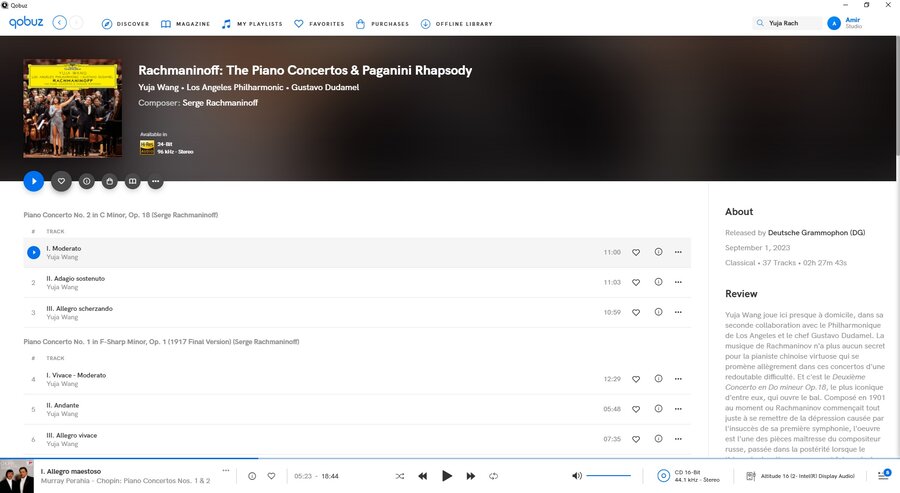
Task: Show info for II. Adagio sostenuto
Action: pos(658,282)
